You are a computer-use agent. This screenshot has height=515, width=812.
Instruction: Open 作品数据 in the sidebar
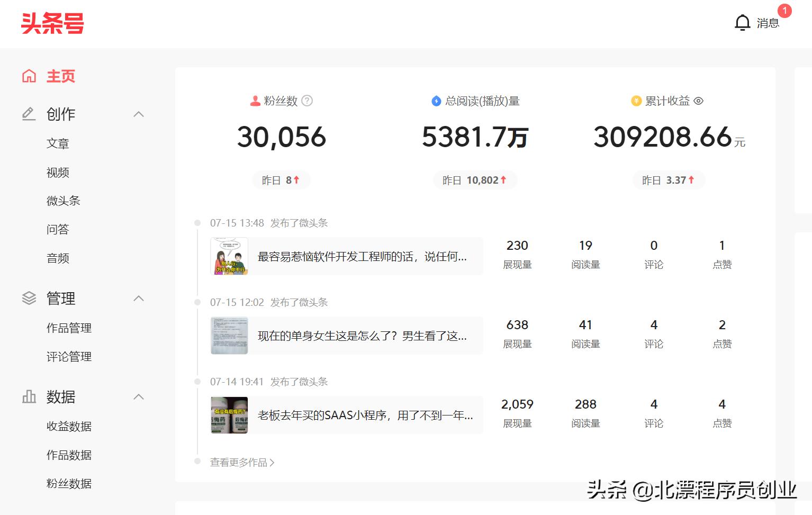pyautogui.click(x=69, y=455)
